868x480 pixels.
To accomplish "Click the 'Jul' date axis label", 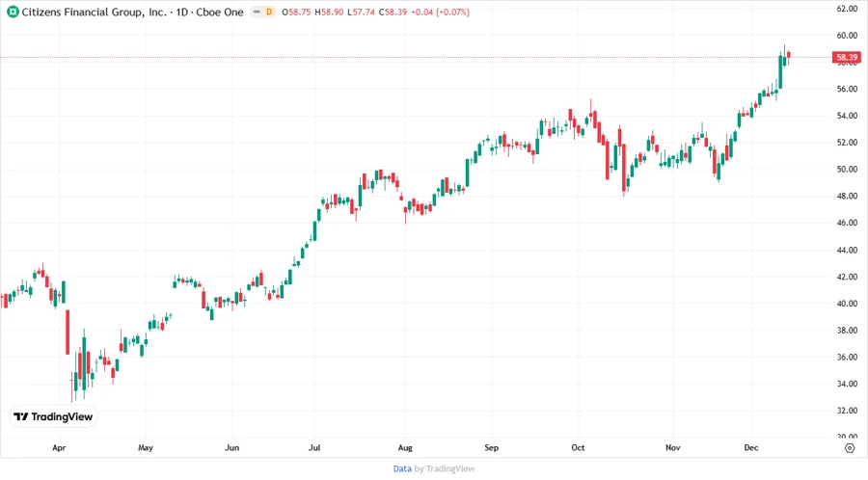I will tap(314, 447).
